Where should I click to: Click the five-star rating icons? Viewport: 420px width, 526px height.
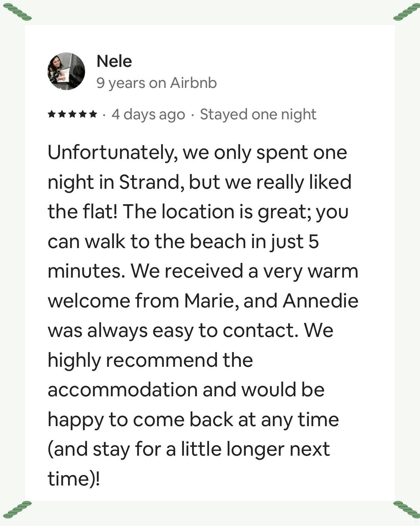click(x=72, y=114)
